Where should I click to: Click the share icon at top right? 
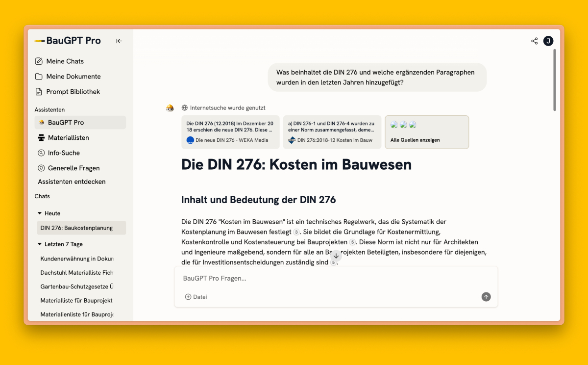pos(535,41)
